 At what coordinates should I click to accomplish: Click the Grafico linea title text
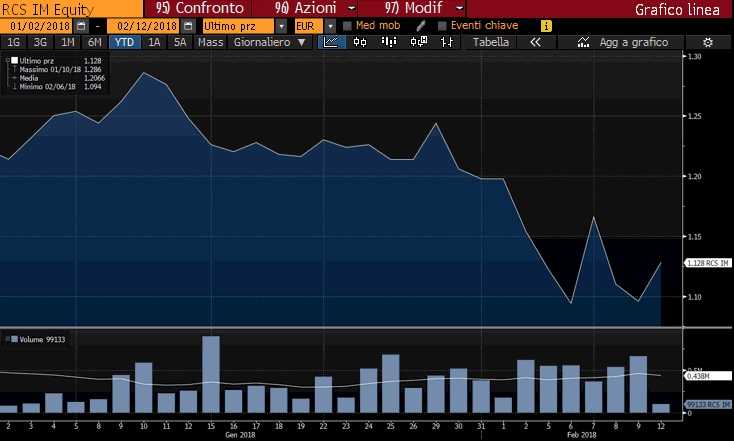(677, 9)
